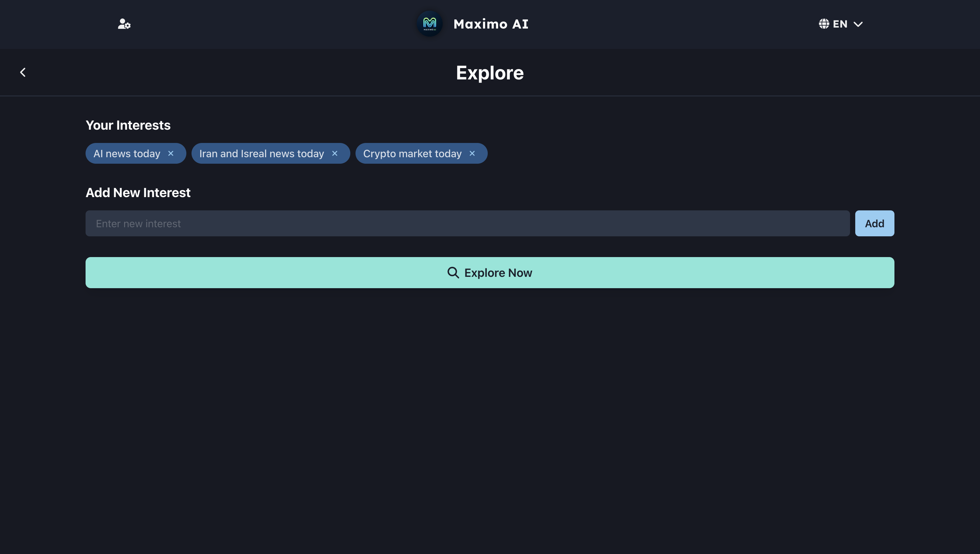Focus the Enter new interest field
This screenshot has width=980, height=554.
[467, 223]
